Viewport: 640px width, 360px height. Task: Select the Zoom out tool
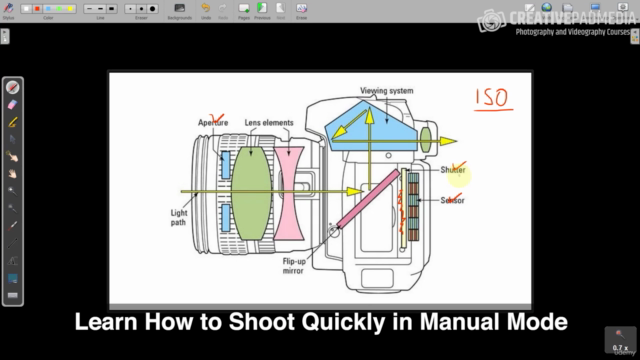pos(13,209)
